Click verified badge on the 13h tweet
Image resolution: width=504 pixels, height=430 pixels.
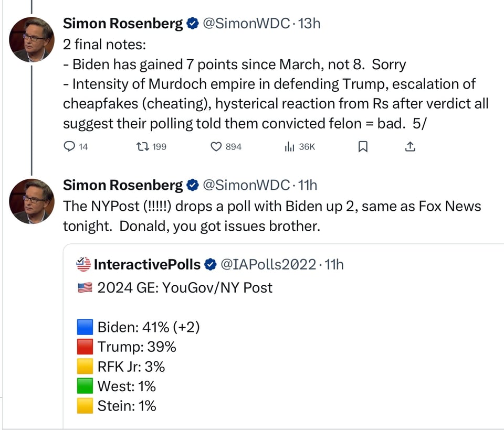pyautogui.click(x=193, y=24)
